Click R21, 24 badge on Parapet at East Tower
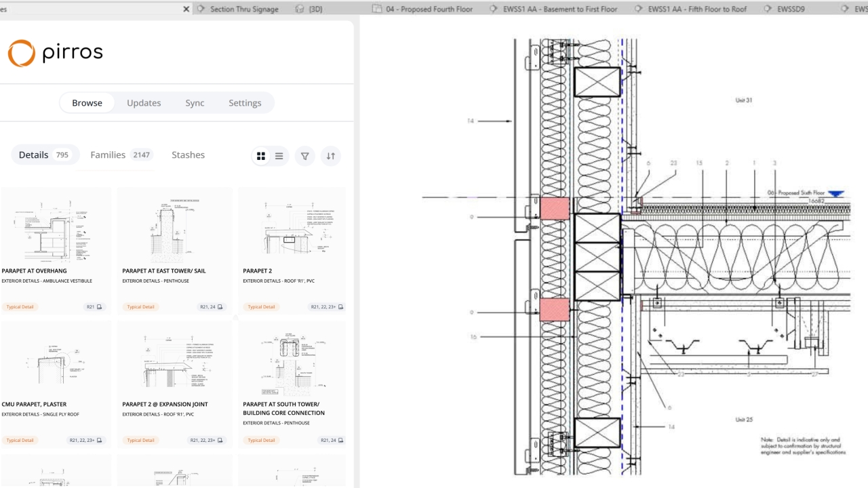 click(x=212, y=307)
